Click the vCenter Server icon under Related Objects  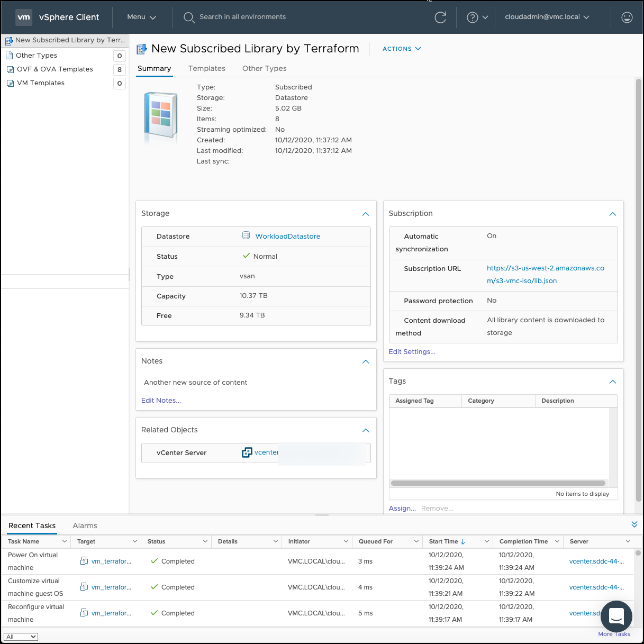[x=247, y=452]
